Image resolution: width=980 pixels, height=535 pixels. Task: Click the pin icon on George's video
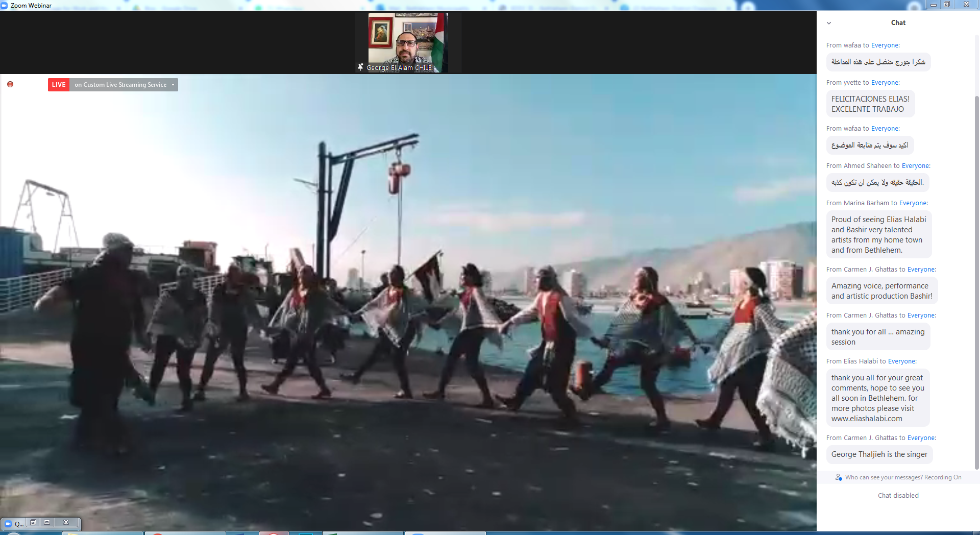tap(360, 67)
